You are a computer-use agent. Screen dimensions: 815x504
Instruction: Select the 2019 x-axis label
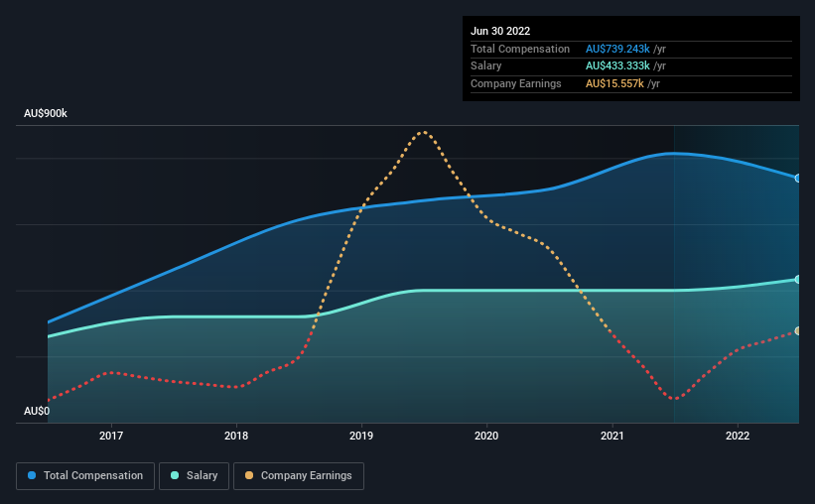click(x=361, y=436)
